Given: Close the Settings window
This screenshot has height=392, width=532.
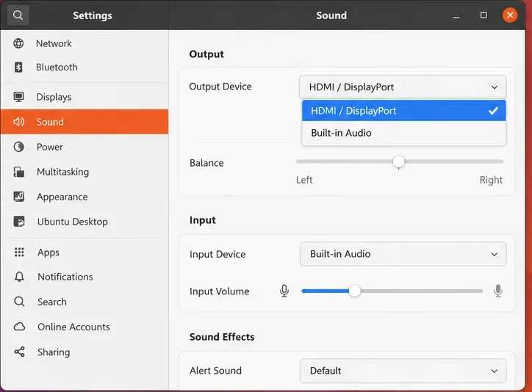Looking at the screenshot, I should pos(510,15).
